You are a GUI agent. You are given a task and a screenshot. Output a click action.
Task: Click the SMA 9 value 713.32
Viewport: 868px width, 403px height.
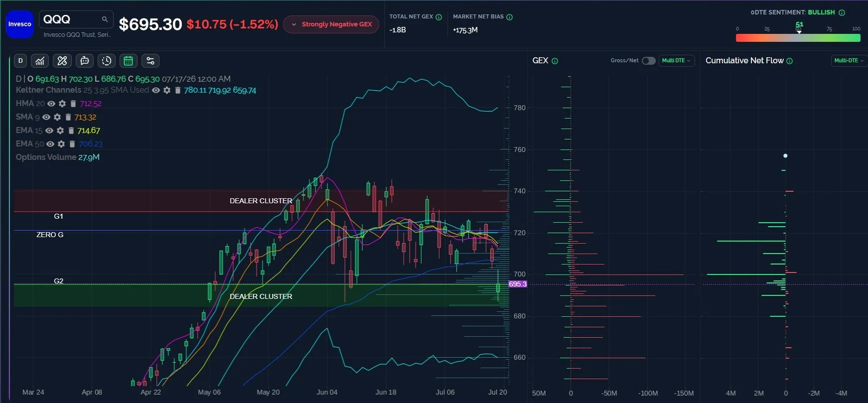pyautogui.click(x=85, y=117)
